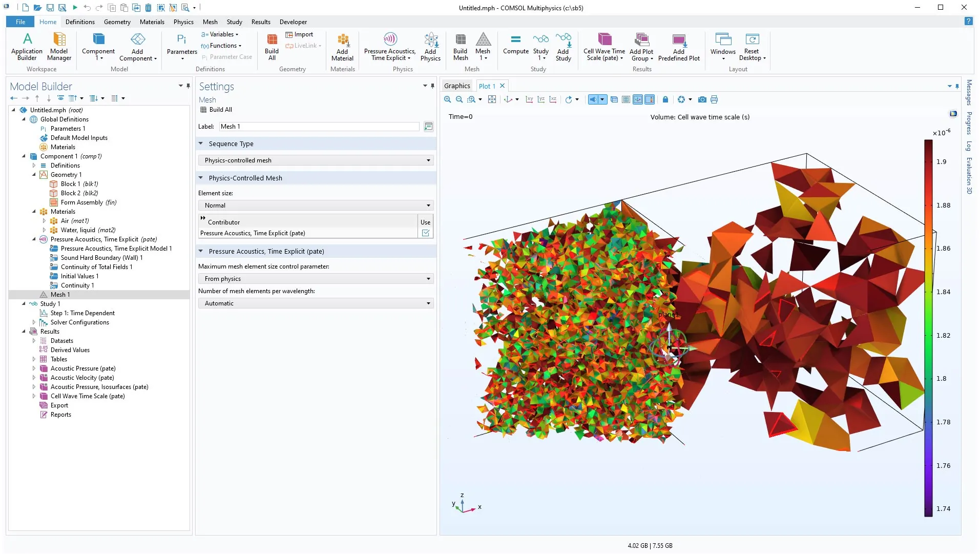Select Step 1: Time Dependent node
Screen dimensions: 980x554
click(x=82, y=313)
